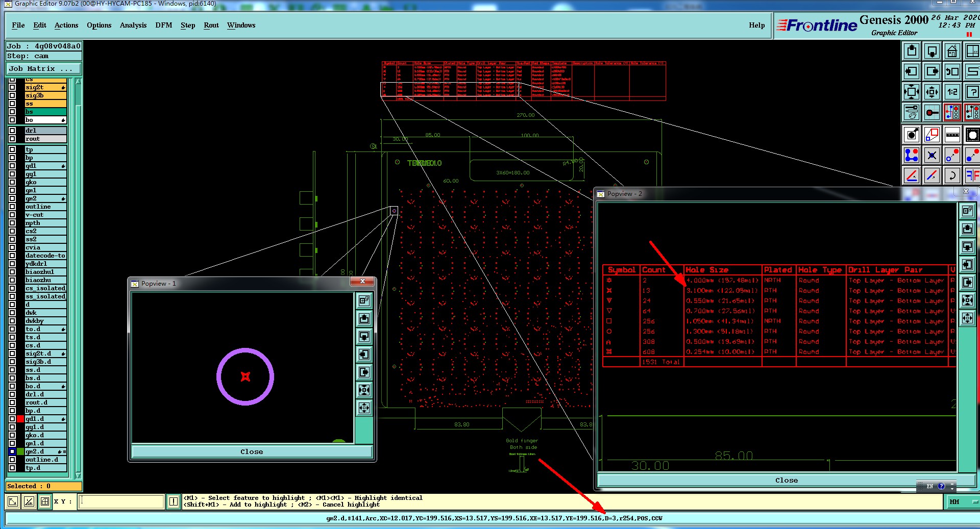Screen dimensions: 980x529
Task: Open the Help menu
Action: pos(757,25)
